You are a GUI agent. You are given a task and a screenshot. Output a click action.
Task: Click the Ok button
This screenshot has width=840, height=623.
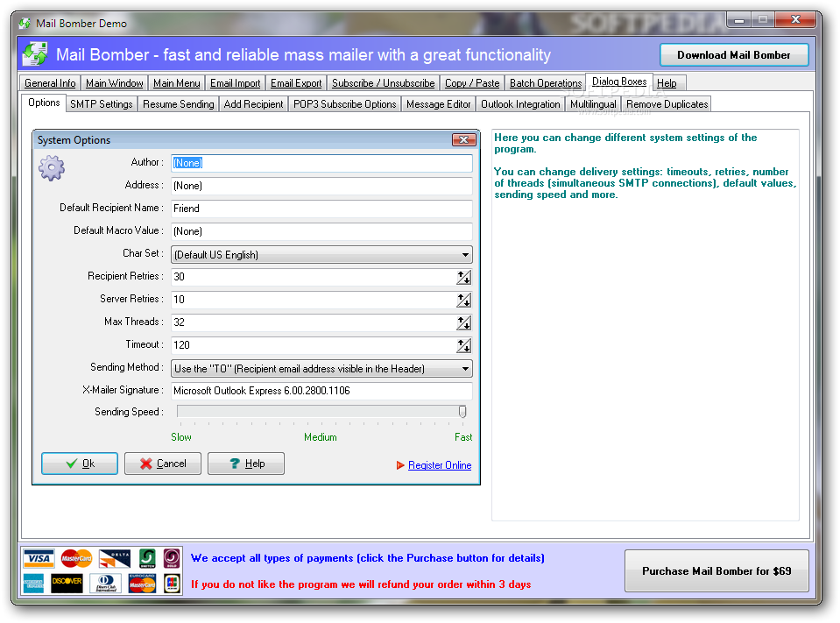[80, 464]
